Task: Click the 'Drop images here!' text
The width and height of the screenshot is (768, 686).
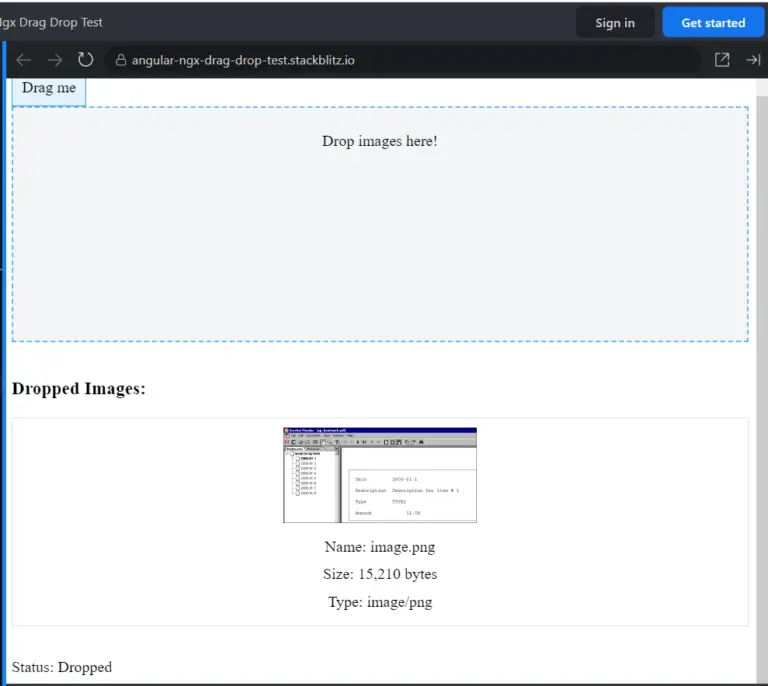Action: (x=379, y=141)
